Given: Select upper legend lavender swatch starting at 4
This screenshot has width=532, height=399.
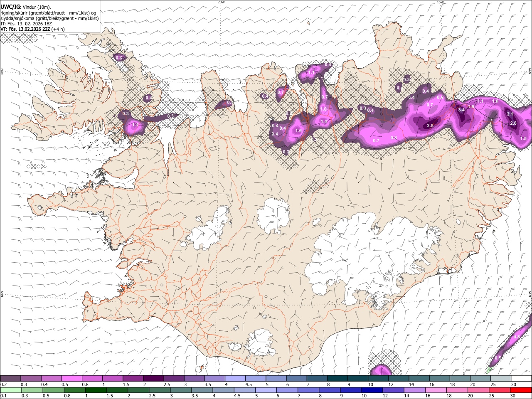Looking at the screenshot, I should click(235, 378).
